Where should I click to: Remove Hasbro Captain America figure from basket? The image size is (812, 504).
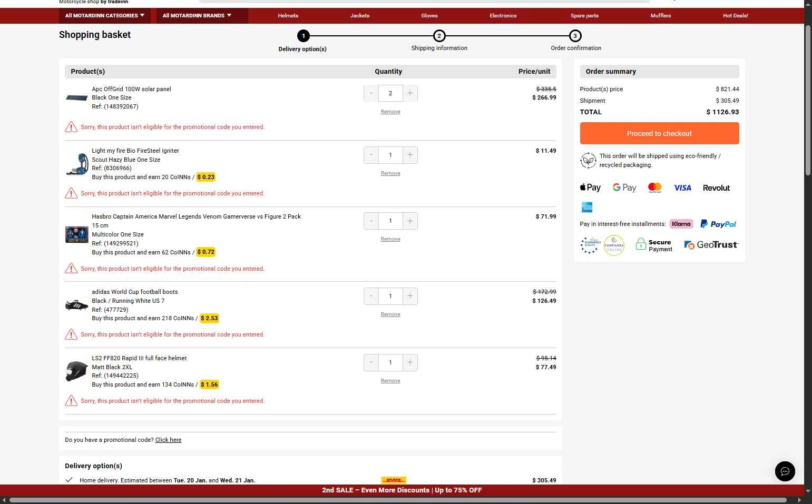[x=390, y=239]
